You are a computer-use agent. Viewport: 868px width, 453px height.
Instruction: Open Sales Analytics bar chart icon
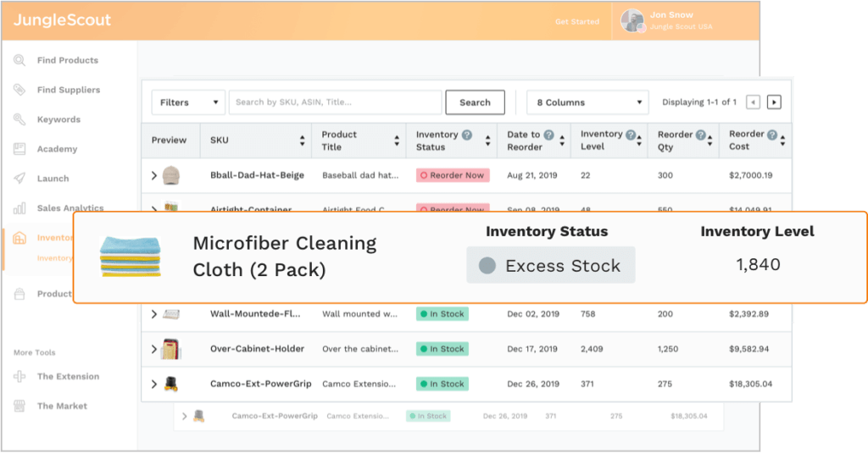pyautogui.click(x=19, y=208)
